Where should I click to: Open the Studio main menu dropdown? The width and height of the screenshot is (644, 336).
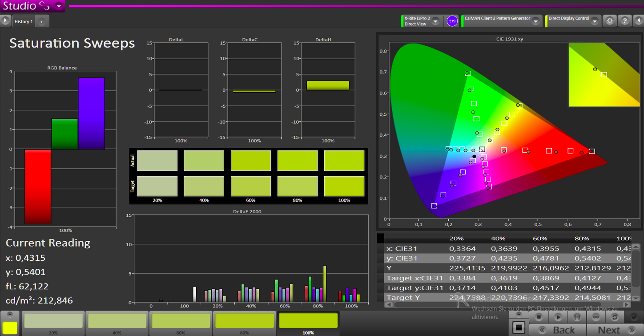pyautogui.click(x=59, y=6)
